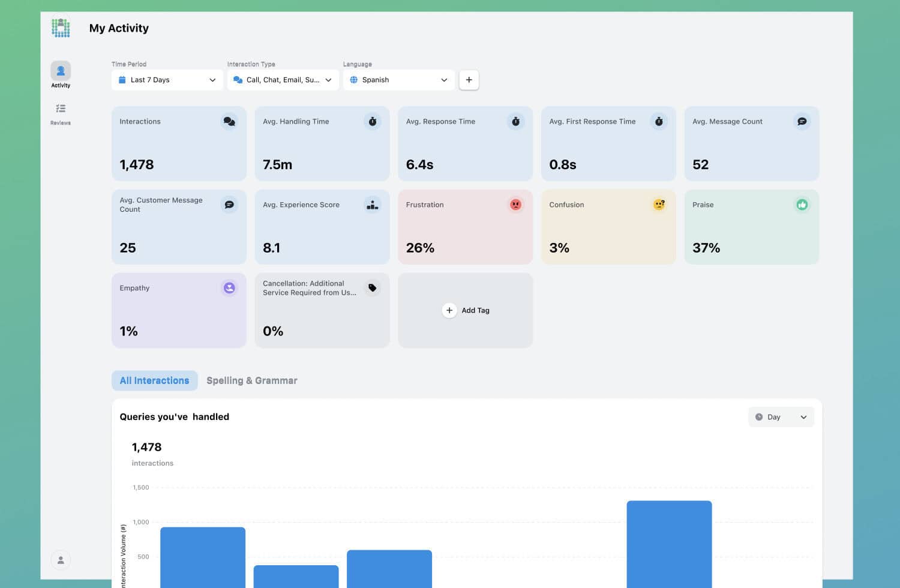
Task: Change chart granularity via Day dropdown
Action: 781,417
